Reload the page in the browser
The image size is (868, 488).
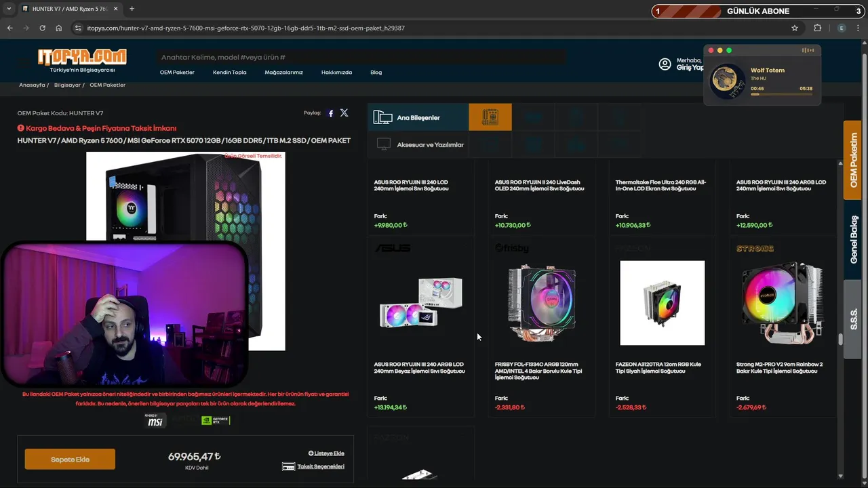(42, 28)
